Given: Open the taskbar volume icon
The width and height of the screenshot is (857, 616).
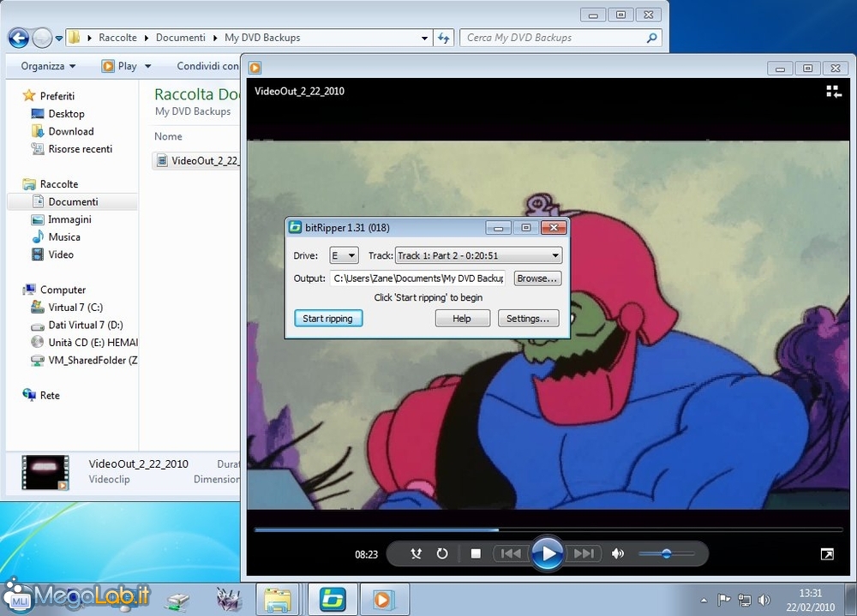Looking at the screenshot, I should point(764,600).
